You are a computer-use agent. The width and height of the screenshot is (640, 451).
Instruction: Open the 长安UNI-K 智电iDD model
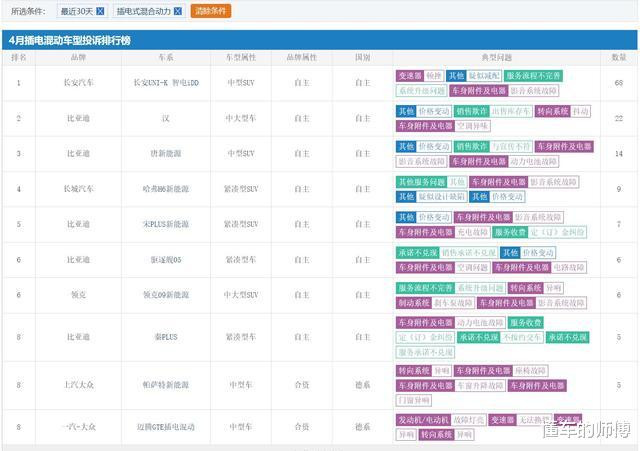[x=166, y=83]
